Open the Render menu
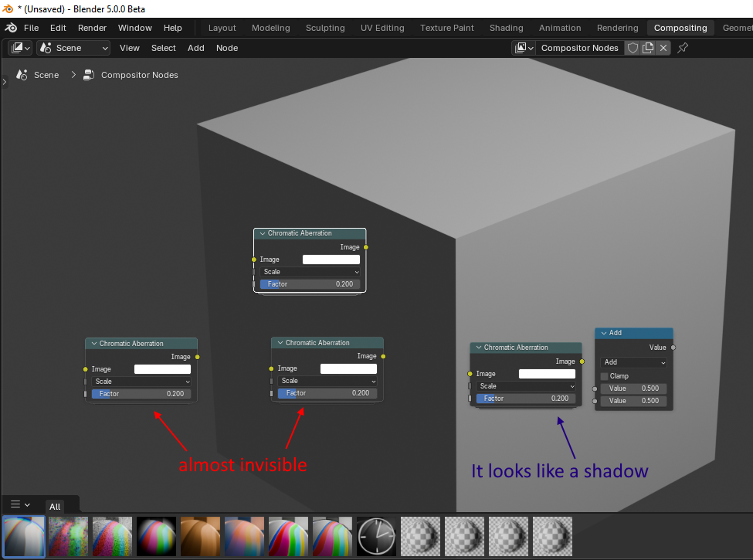 pos(92,28)
